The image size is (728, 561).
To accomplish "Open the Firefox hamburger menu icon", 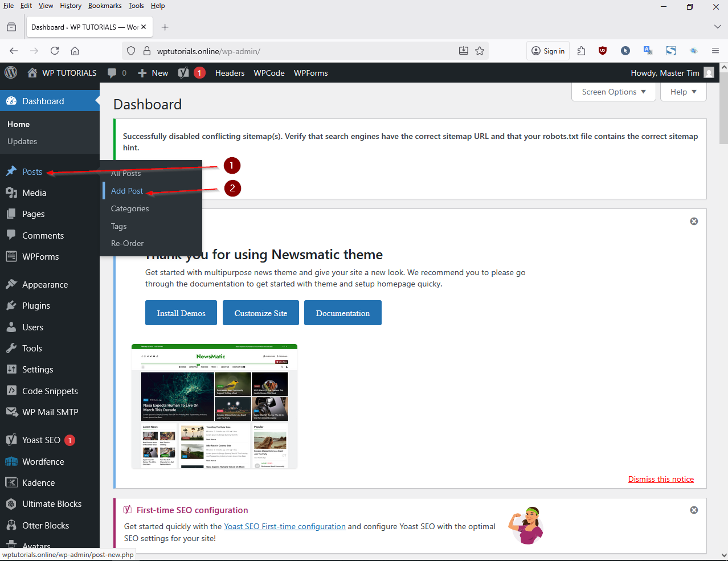I will click(x=715, y=51).
